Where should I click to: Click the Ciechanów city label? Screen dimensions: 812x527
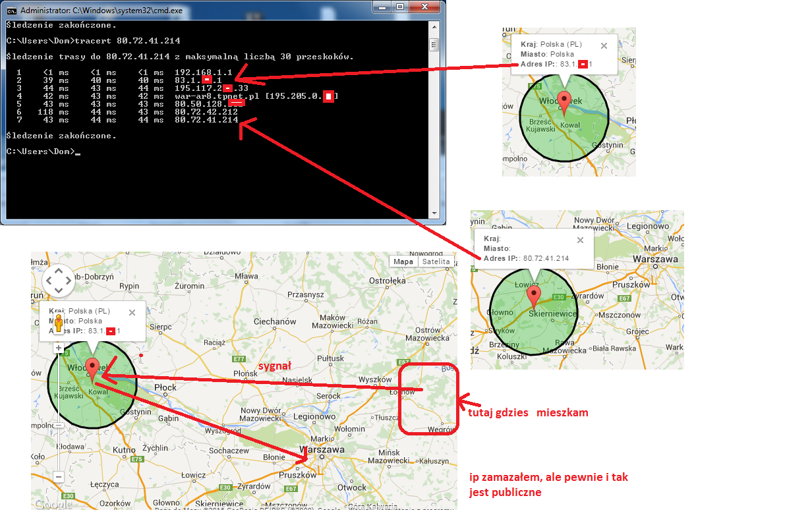click(275, 321)
